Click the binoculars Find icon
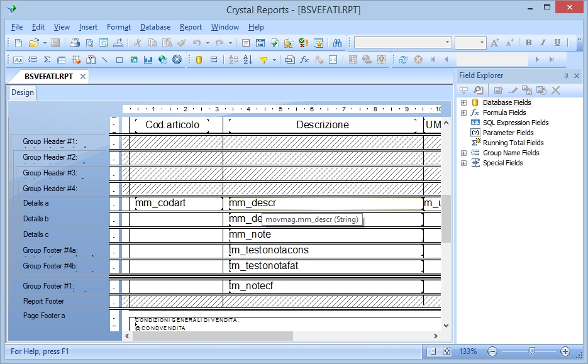Image resolution: width=588 pixels, height=364 pixels. coord(337,43)
